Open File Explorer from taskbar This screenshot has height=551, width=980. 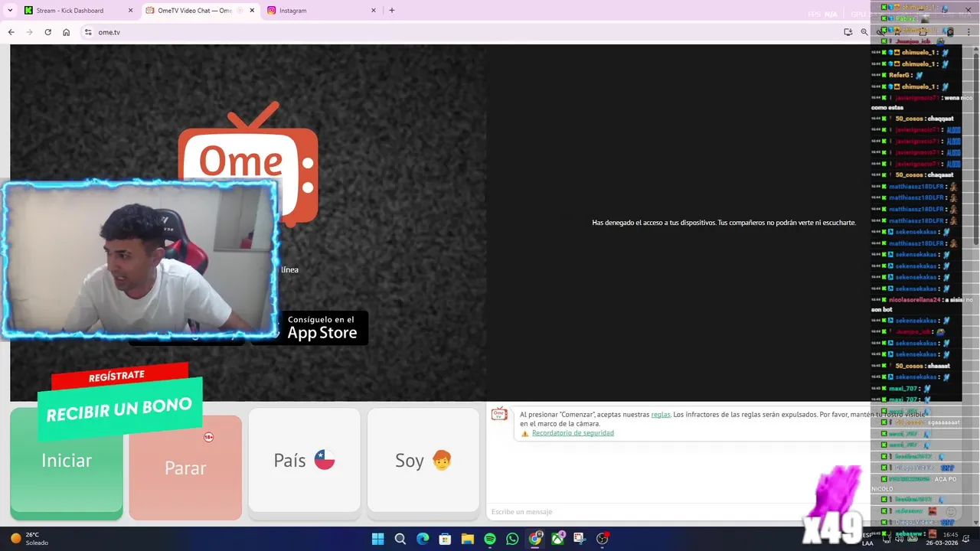(x=467, y=539)
